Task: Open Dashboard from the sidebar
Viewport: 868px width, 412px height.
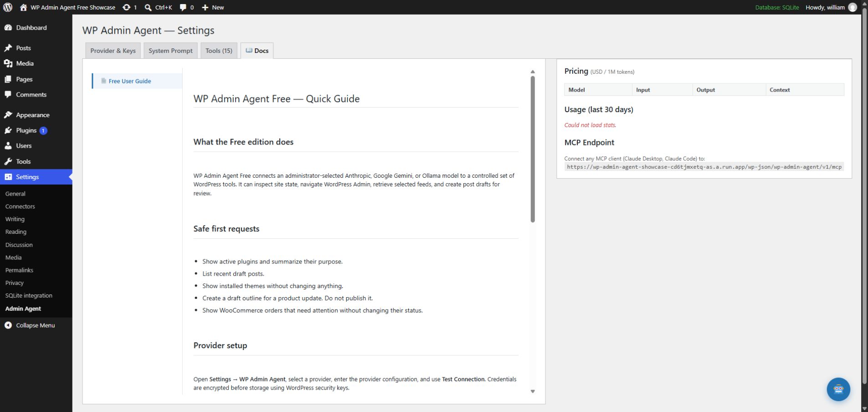Action: [36, 28]
